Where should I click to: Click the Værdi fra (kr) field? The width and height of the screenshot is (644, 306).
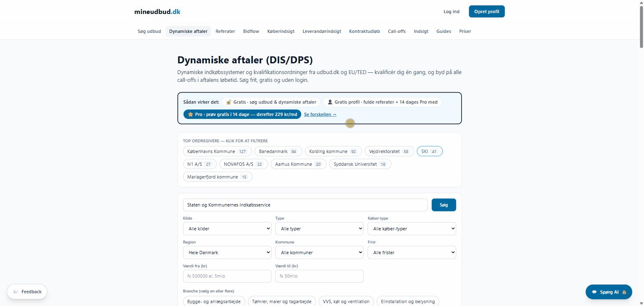click(x=227, y=276)
